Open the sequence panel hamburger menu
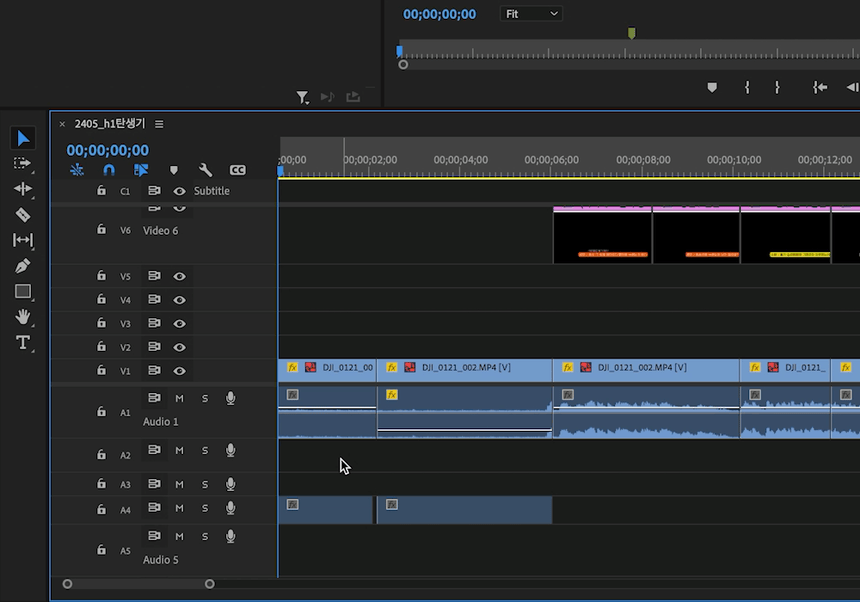 159,124
